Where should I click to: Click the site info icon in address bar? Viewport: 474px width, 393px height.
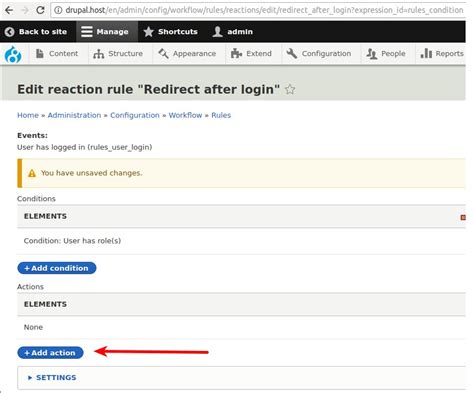click(x=58, y=10)
